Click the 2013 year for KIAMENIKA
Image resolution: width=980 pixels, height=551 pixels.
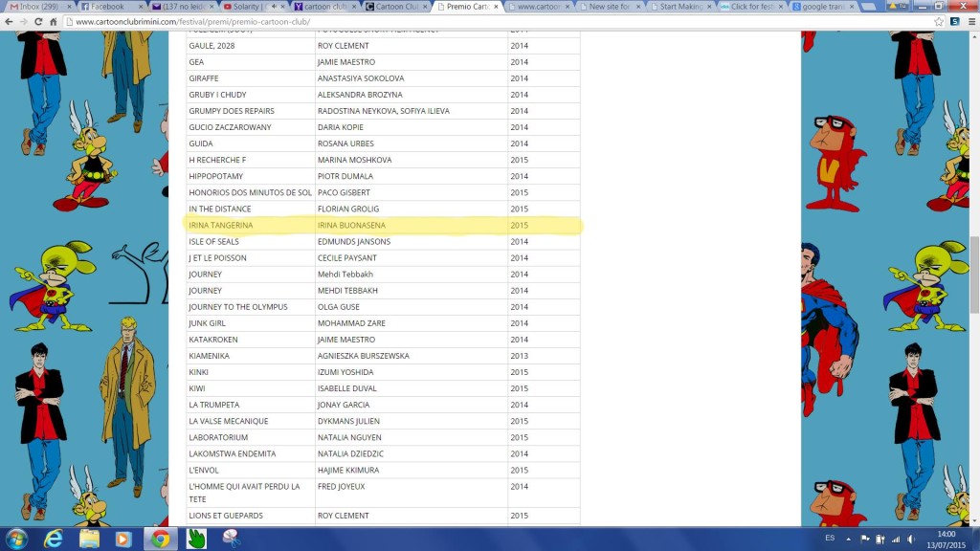pyautogui.click(x=519, y=356)
